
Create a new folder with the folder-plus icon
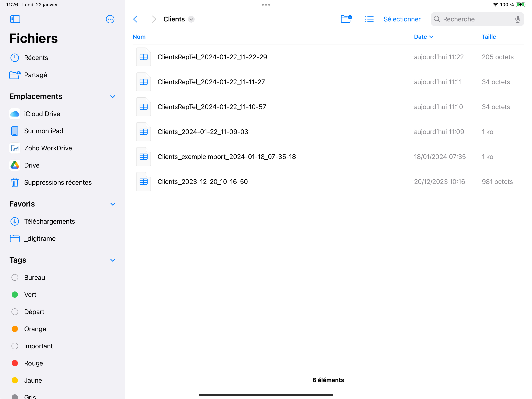tap(346, 19)
